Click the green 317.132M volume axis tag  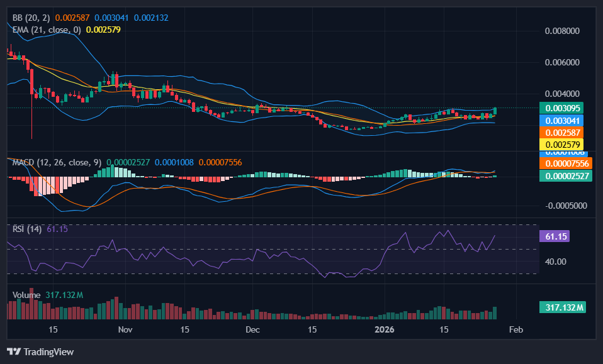click(x=562, y=307)
